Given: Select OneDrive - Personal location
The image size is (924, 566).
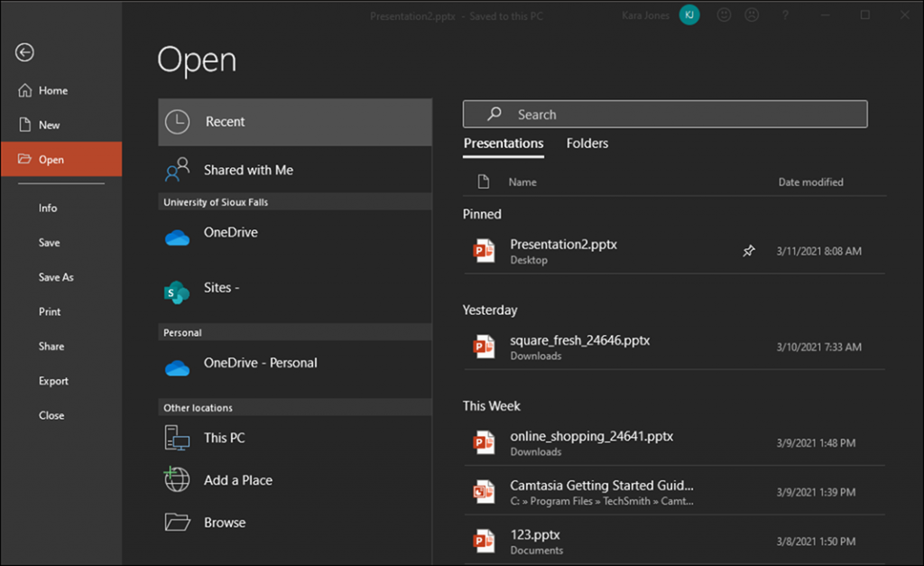Looking at the screenshot, I should (x=295, y=368).
